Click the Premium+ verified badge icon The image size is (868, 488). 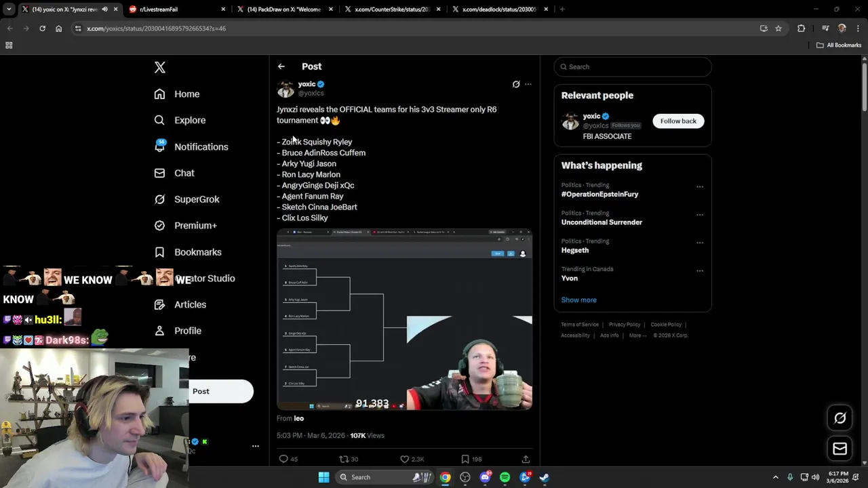point(159,226)
